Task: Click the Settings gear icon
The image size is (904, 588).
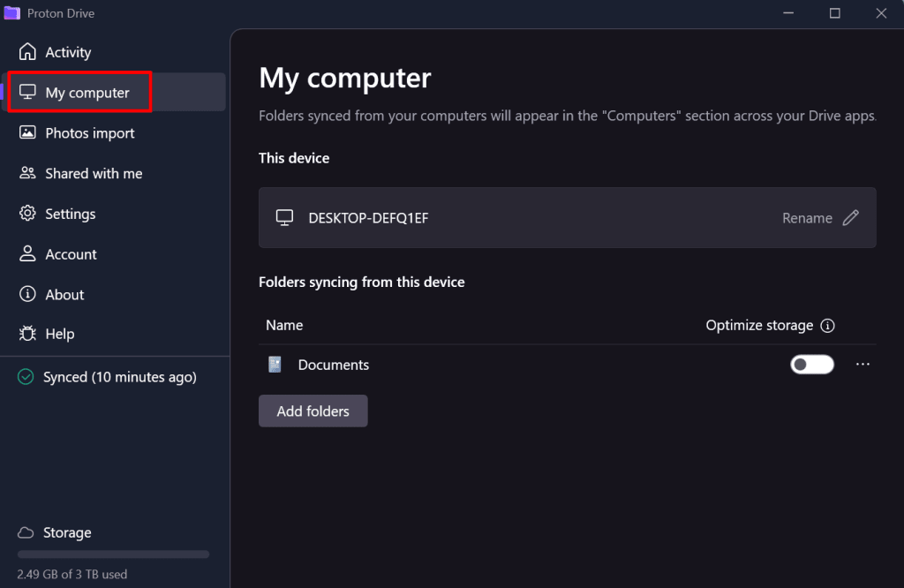Action: (x=27, y=214)
